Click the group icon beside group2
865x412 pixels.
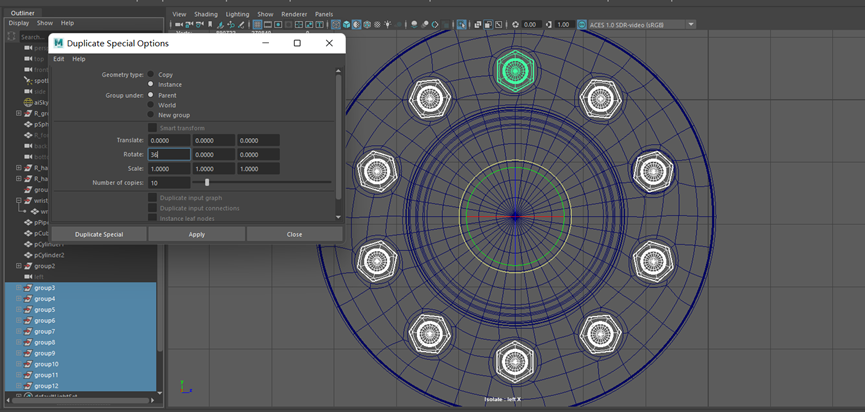point(29,266)
